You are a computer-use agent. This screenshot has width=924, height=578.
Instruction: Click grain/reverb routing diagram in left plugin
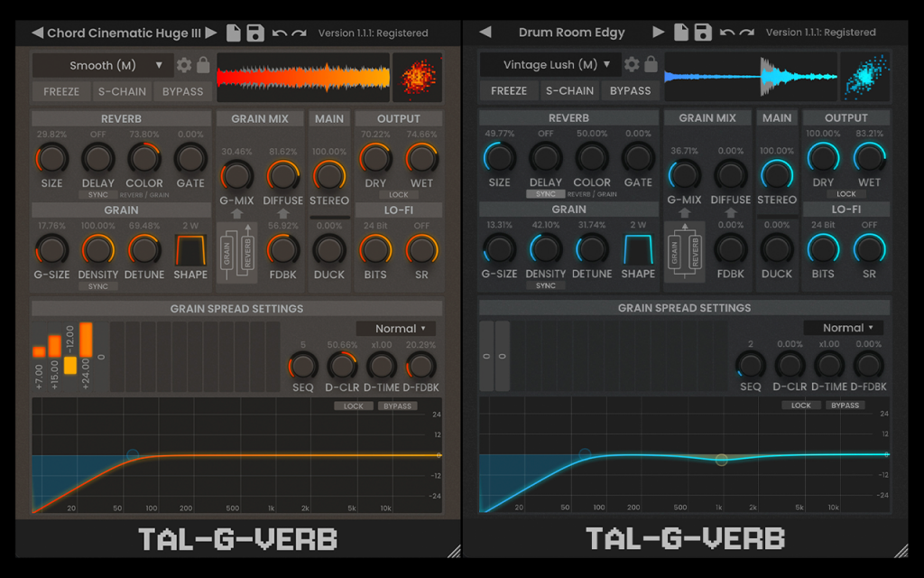click(237, 253)
